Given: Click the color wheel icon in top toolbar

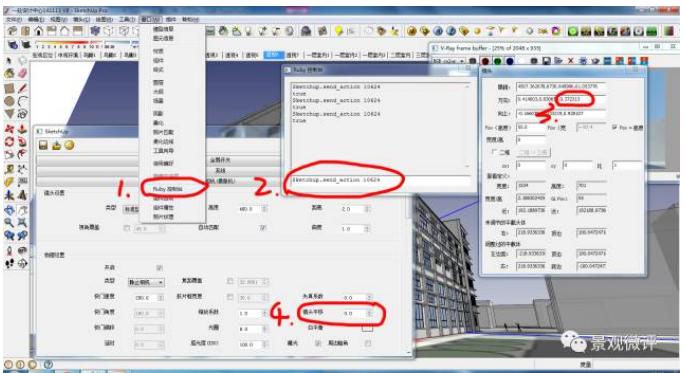Looking at the screenshot, I should click(556, 31).
